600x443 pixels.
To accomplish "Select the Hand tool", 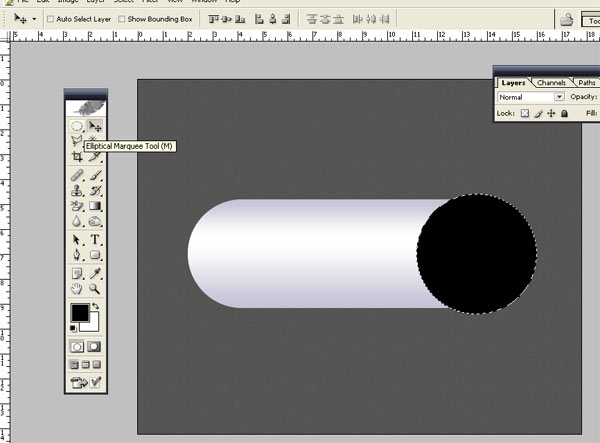I will click(x=77, y=289).
